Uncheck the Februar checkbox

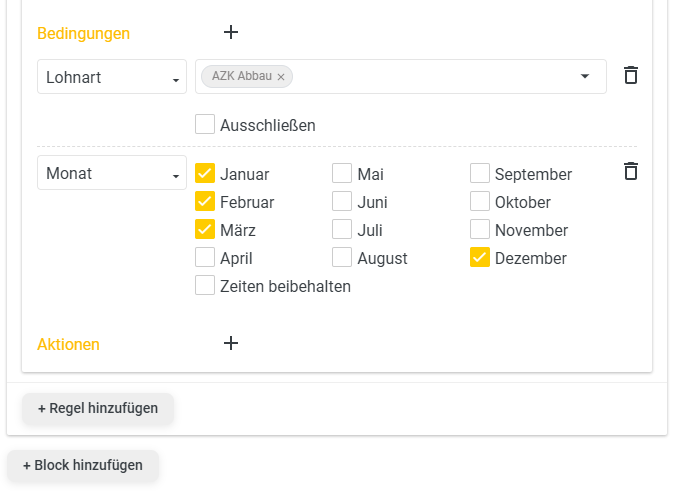pos(205,201)
